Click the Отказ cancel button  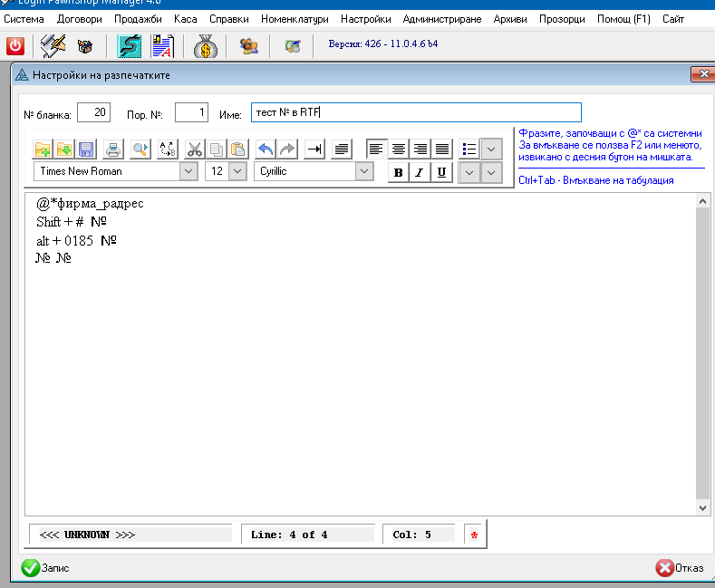[680, 568]
